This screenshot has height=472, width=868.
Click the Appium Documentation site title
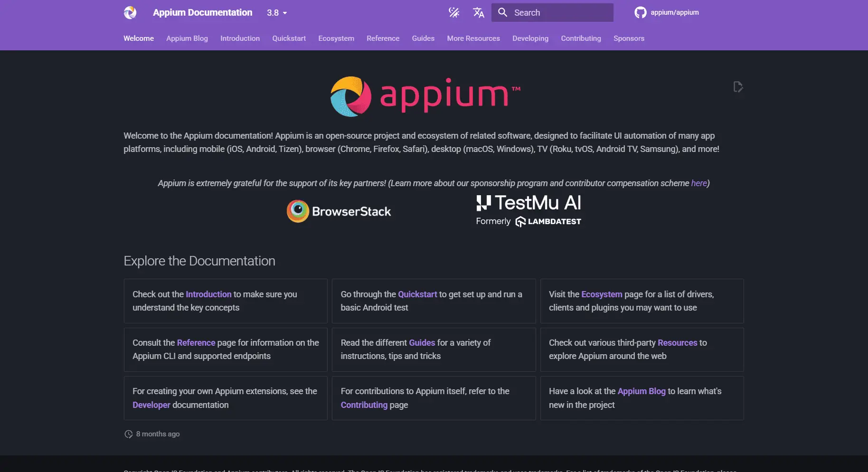pyautogui.click(x=202, y=12)
